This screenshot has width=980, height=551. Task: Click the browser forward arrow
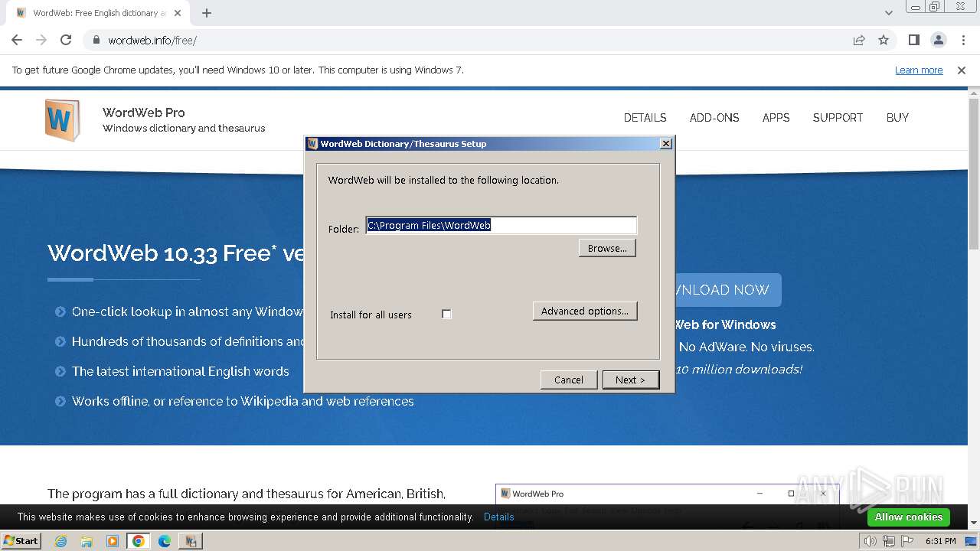pos(41,40)
